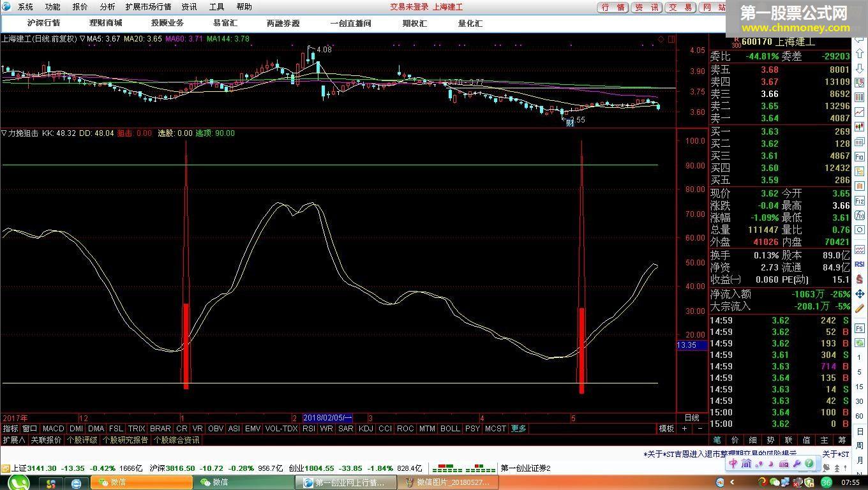Open the 期权汇 tab

pyautogui.click(x=414, y=23)
